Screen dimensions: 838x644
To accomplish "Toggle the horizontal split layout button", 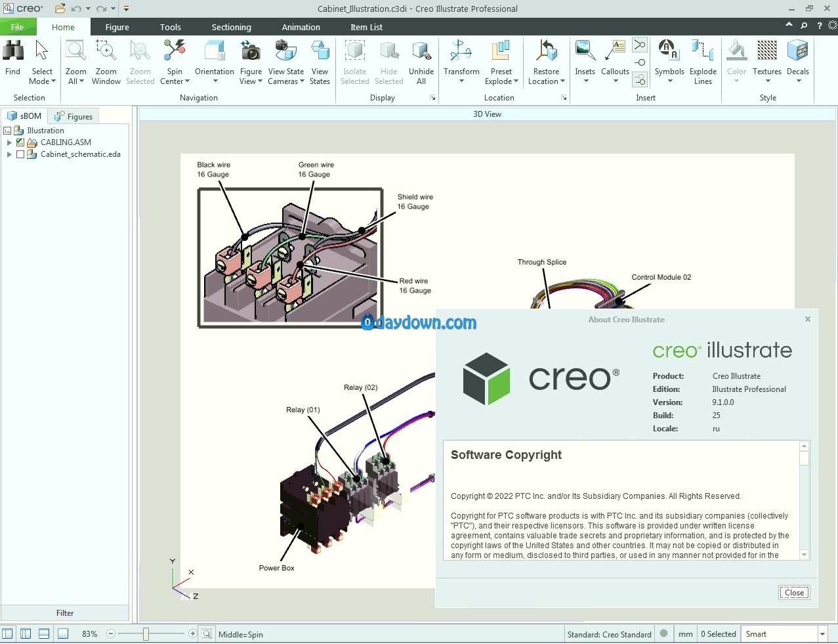I will [44, 633].
